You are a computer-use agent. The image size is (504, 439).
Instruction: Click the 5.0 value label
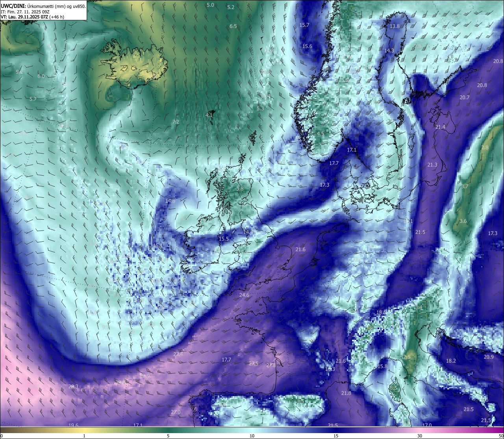click(210, 5)
